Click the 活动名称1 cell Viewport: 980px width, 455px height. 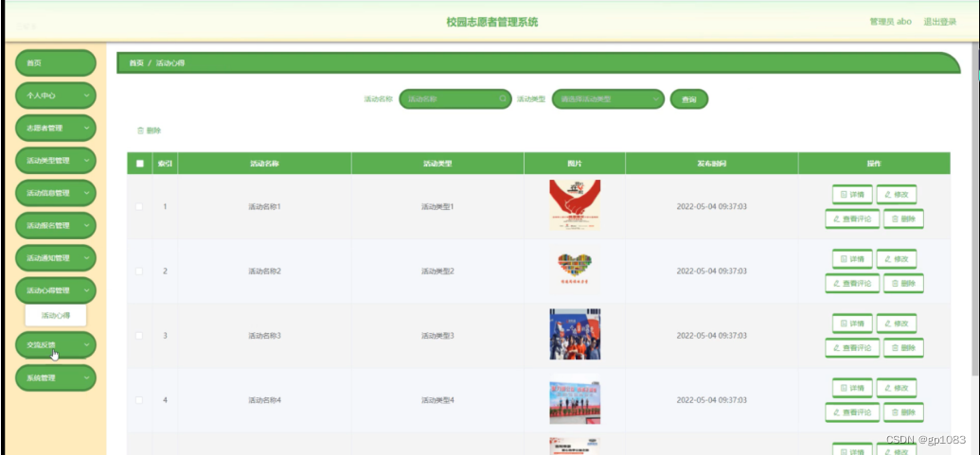tap(264, 206)
